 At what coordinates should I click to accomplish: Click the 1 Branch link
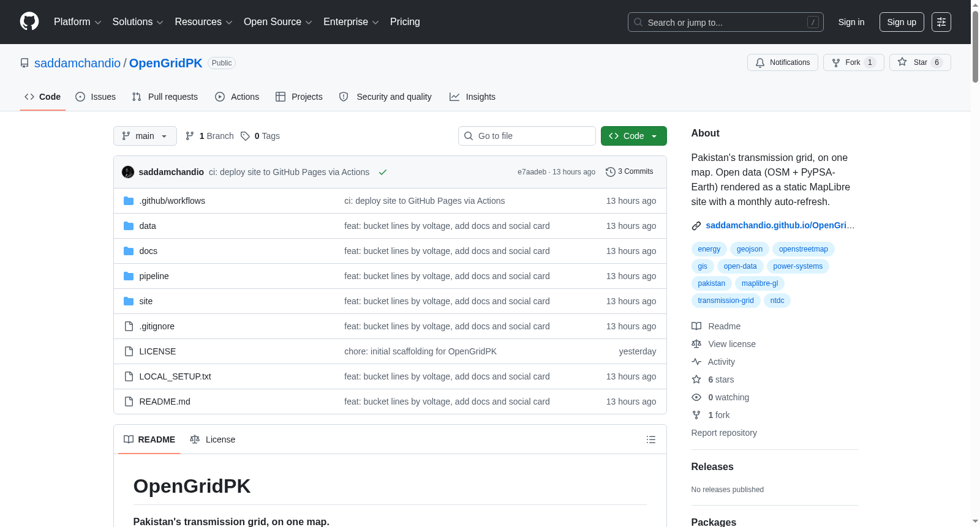click(209, 136)
